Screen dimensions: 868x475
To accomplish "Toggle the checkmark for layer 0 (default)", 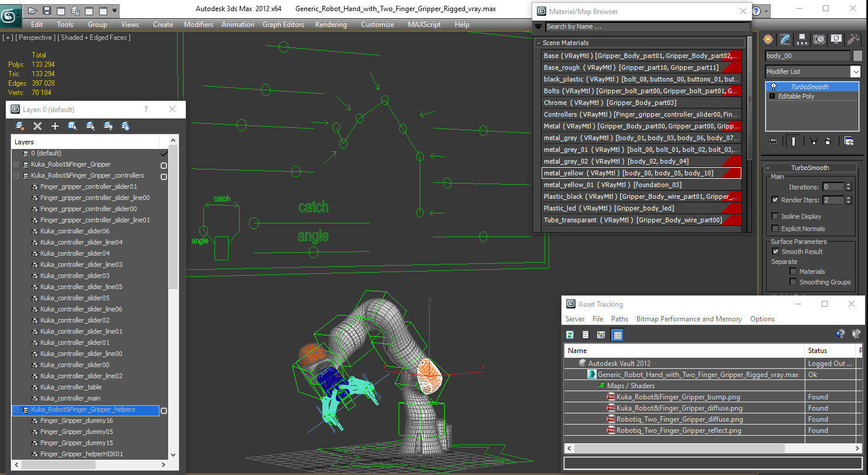I will (x=164, y=153).
